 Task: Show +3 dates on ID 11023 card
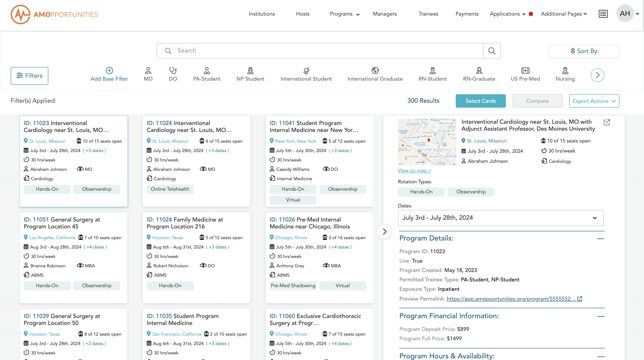point(94,150)
